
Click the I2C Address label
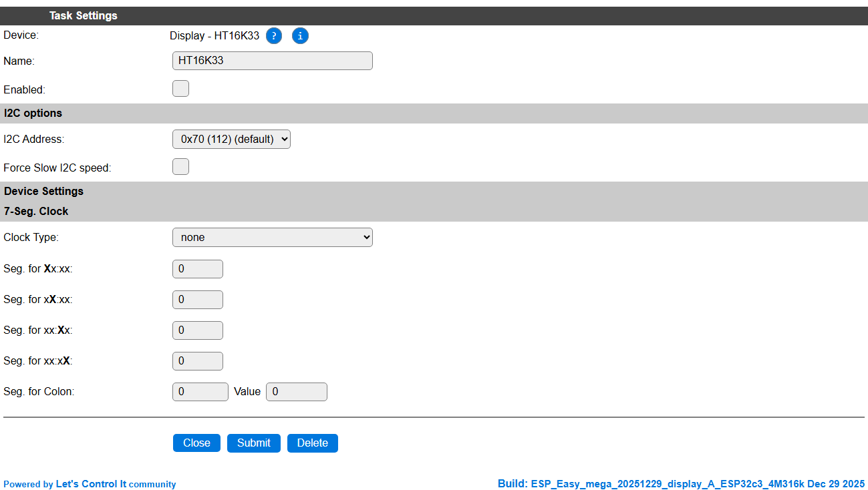coord(33,140)
